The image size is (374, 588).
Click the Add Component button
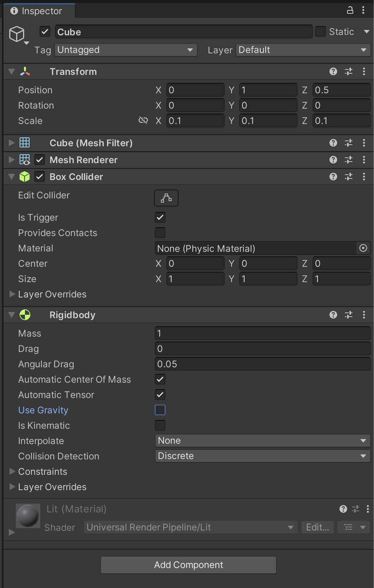point(189,565)
